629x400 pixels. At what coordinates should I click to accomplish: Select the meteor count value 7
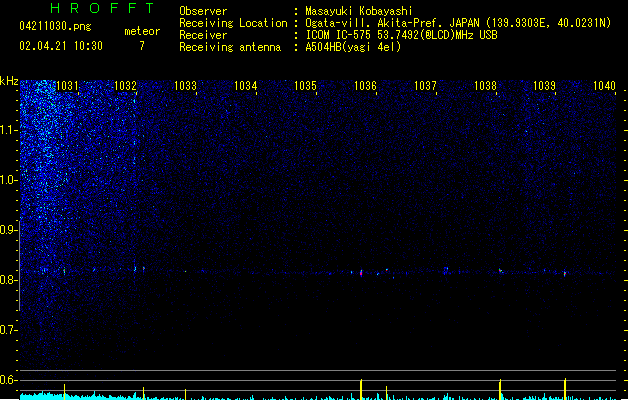pyautogui.click(x=142, y=46)
